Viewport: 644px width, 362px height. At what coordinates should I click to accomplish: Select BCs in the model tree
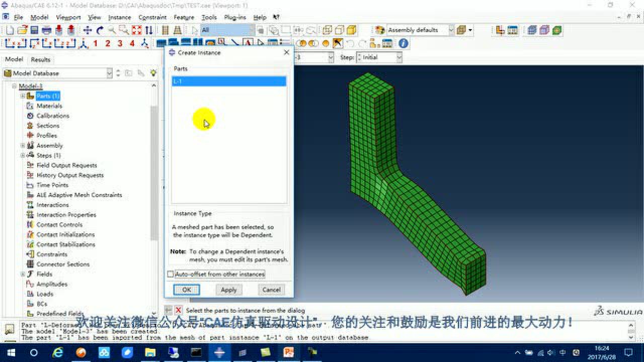tap(42, 304)
